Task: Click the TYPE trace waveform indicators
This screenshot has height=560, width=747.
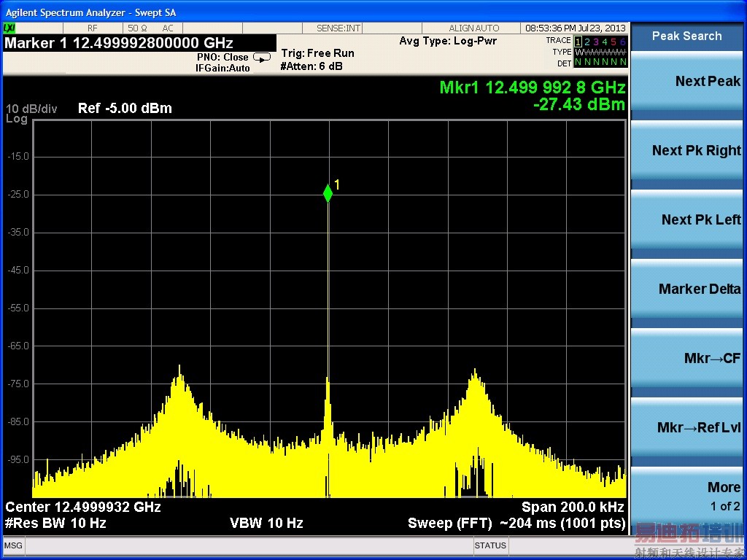Action: (600, 52)
